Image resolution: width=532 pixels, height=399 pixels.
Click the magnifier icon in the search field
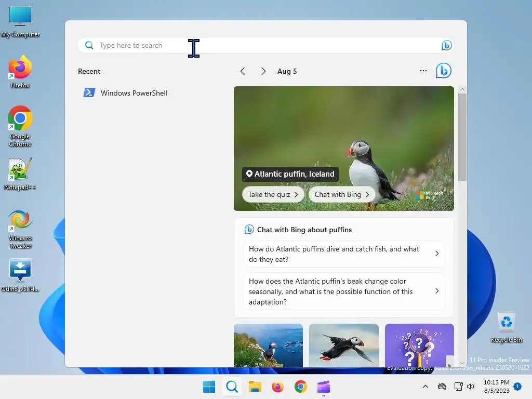89,45
